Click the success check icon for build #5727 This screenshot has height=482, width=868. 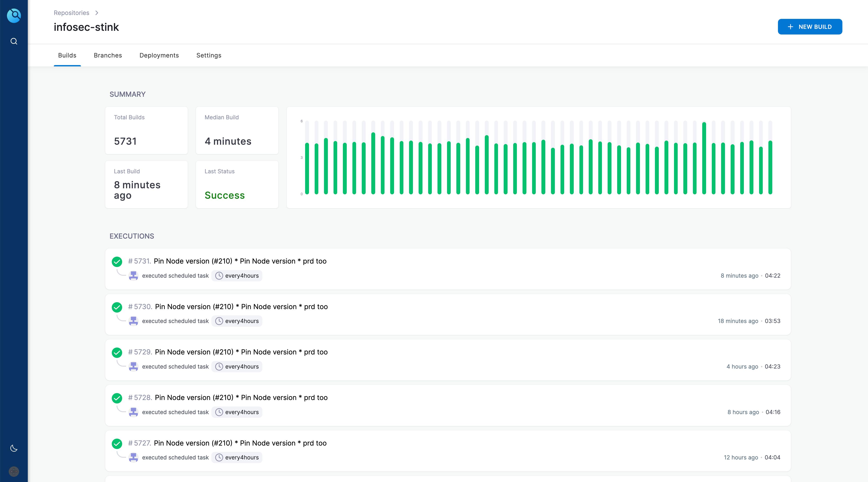tap(117, 443)
